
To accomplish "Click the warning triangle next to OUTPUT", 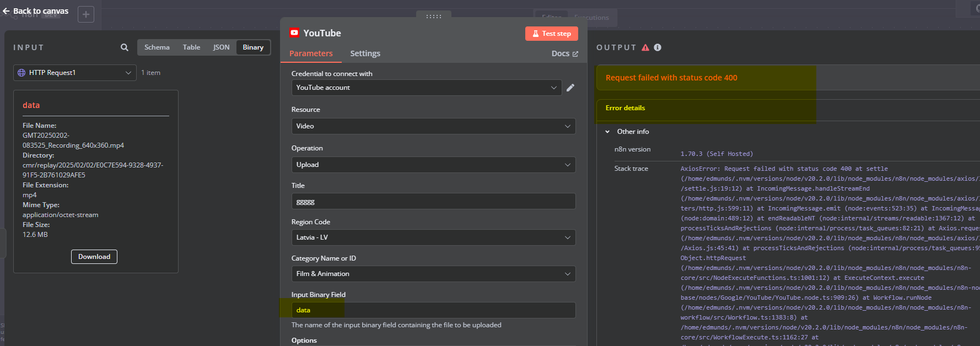I will pos(645,47).
